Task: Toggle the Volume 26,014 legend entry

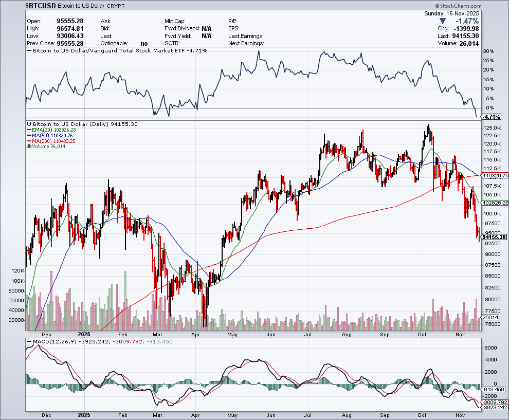Action: 49,145
